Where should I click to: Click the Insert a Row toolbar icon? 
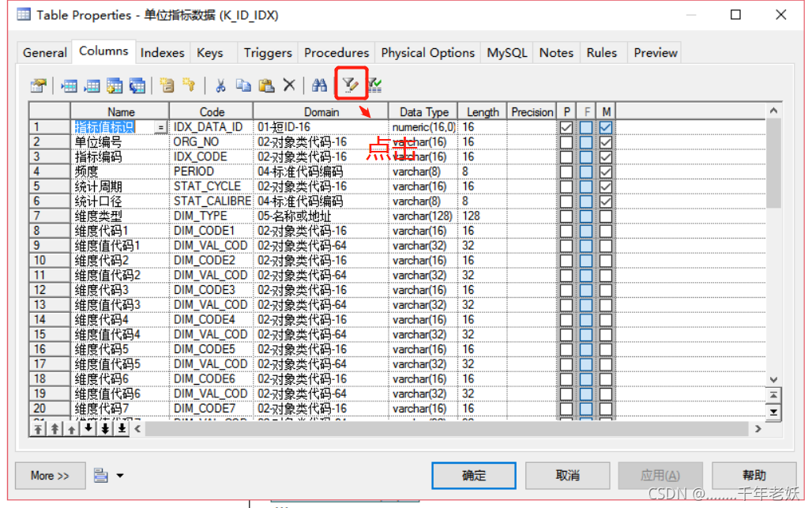point(69,85)
